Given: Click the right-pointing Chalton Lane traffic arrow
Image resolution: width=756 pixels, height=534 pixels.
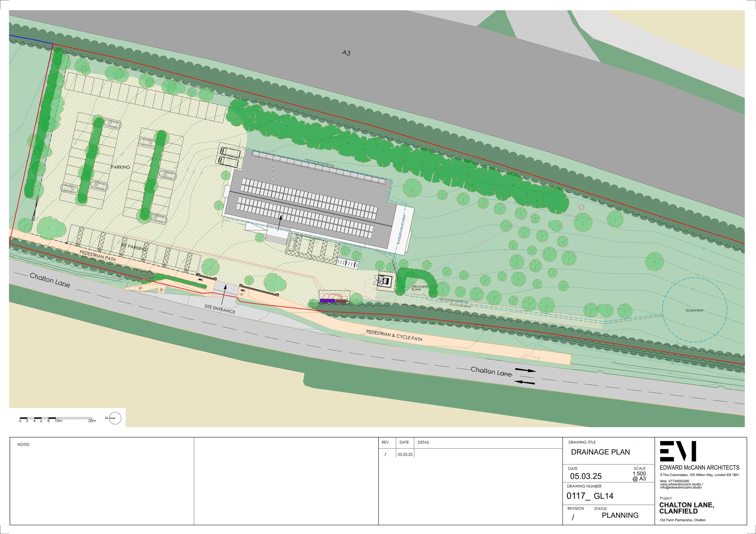Looking at the screenshot, I should pos(525,370).
